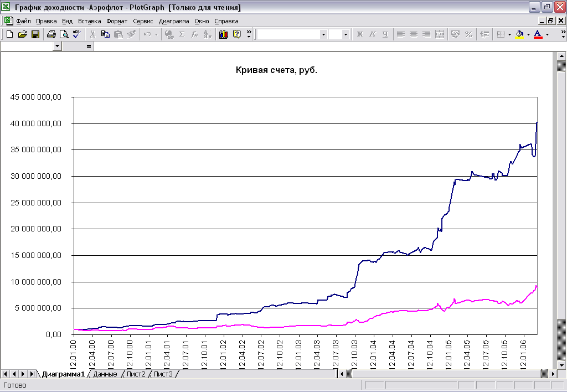The width and height of the screenshot is (567, 392).
Task: Open the font size dropdown
Action: (x=346, y=35)
